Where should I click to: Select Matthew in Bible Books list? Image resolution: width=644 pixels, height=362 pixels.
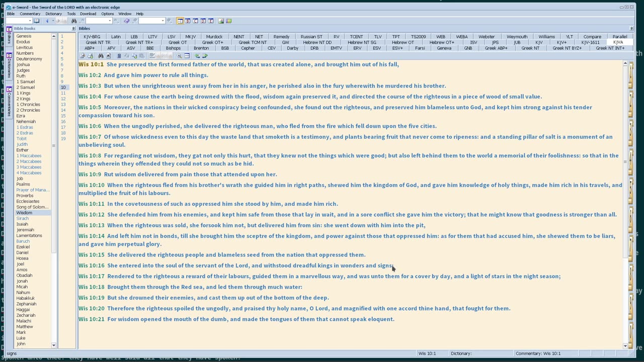click(25, 327)
